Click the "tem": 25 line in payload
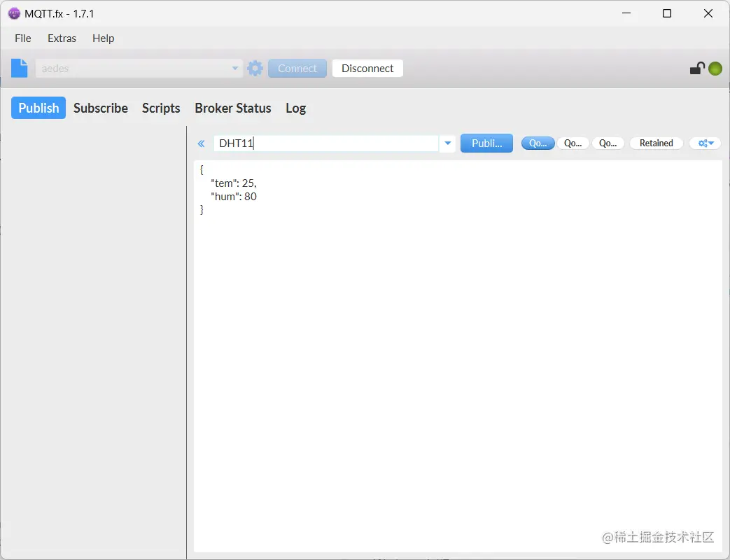Screen dimensions: 730x560 point(233,183)
